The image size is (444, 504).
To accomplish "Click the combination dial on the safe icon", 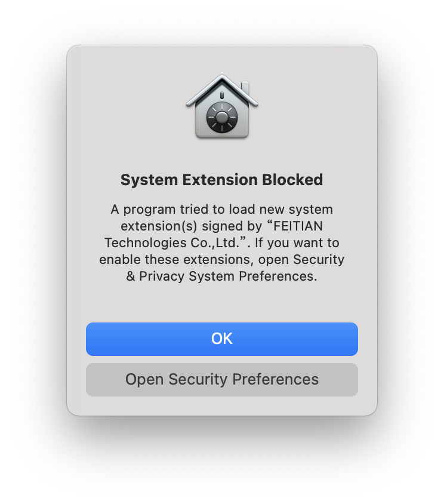I will pyautogui.click(x=222, y=117).
